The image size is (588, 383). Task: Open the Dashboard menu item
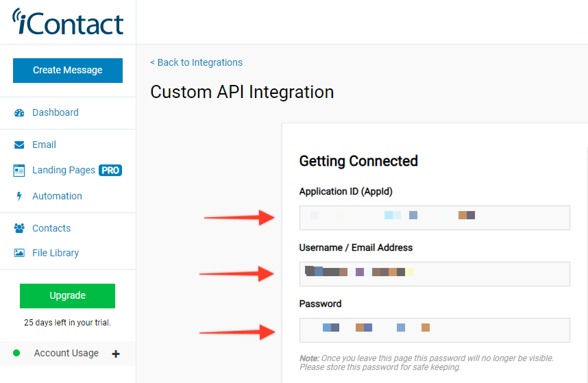point(56,112)
